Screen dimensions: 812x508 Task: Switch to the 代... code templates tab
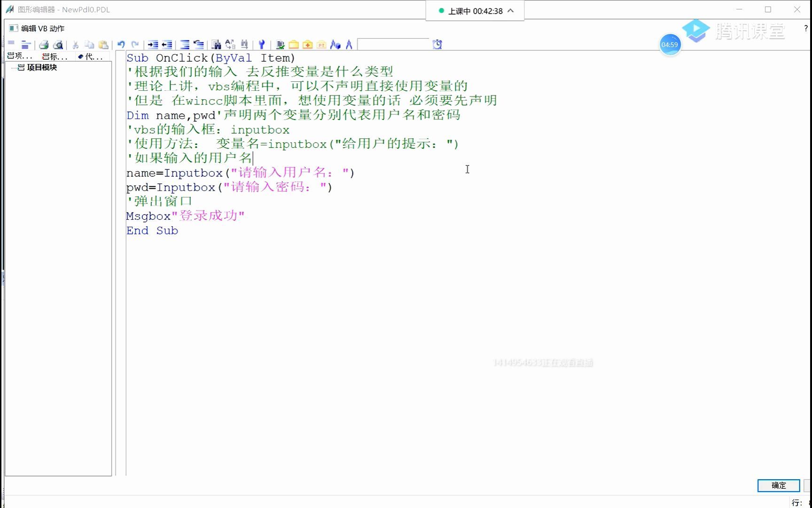pos(90,56)
